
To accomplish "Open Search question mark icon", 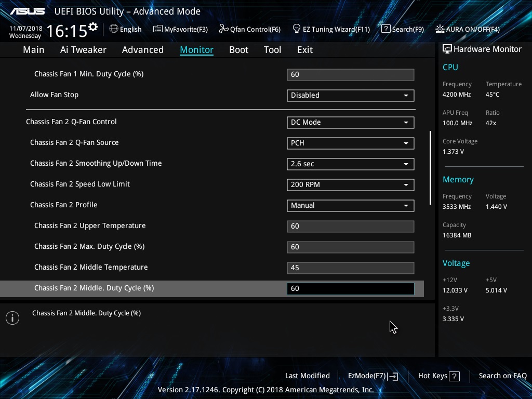I will pos(386,29).
